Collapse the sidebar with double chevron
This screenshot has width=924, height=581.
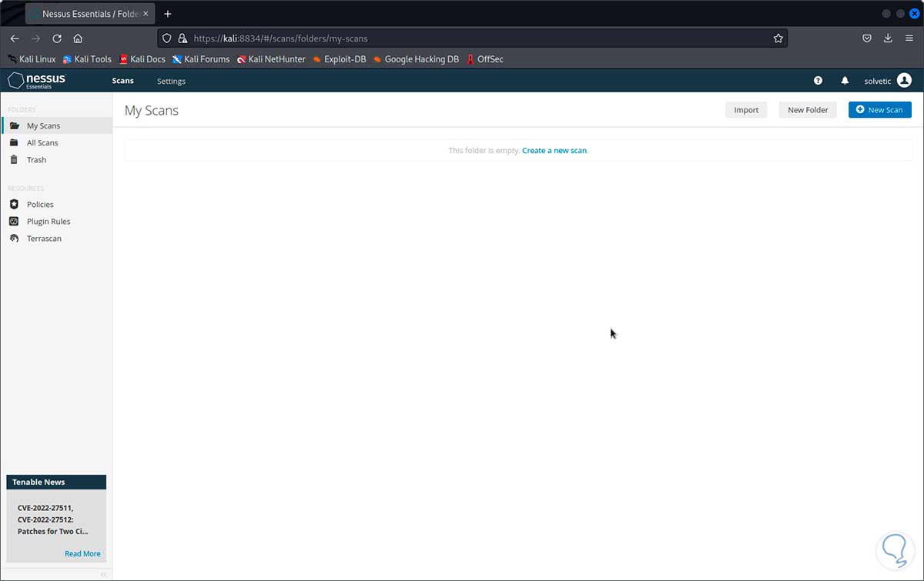[x=104, y=574]
